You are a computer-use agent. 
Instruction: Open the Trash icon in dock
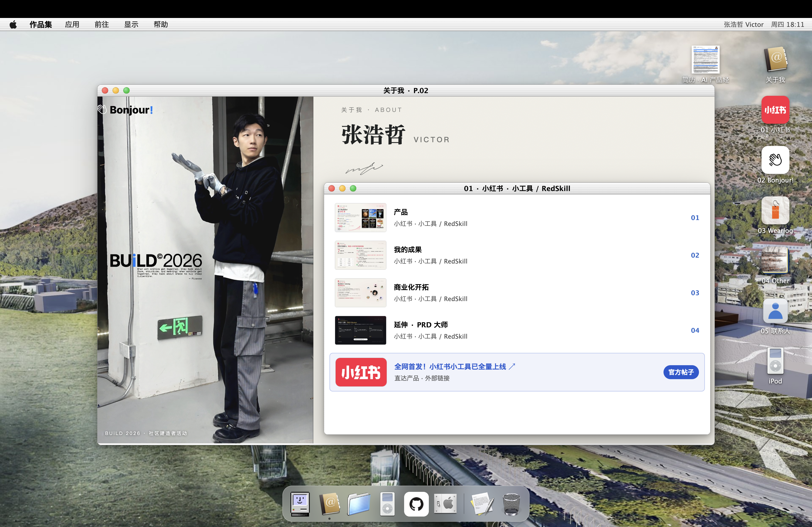[511, 504]
